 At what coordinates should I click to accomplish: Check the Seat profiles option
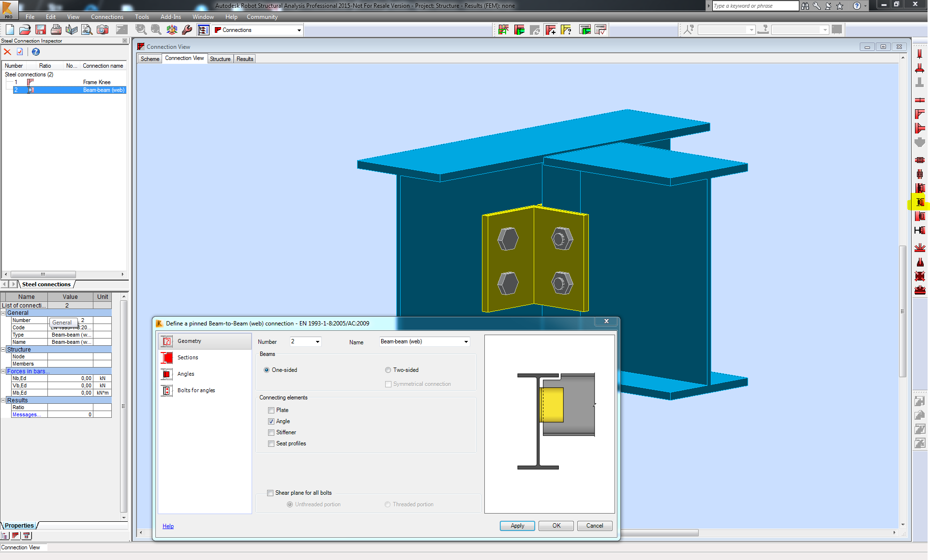(271, 443)
